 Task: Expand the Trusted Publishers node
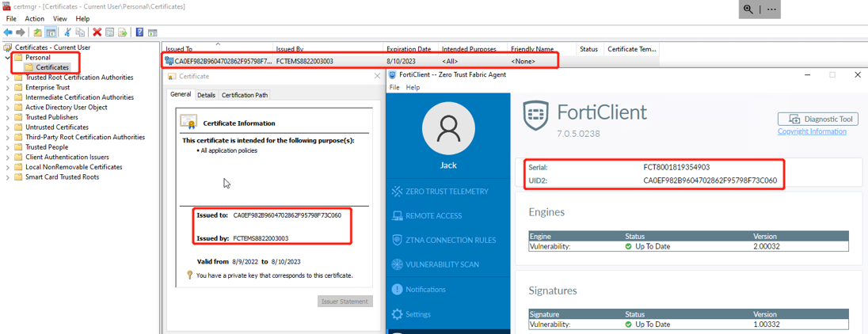[6, 117]
